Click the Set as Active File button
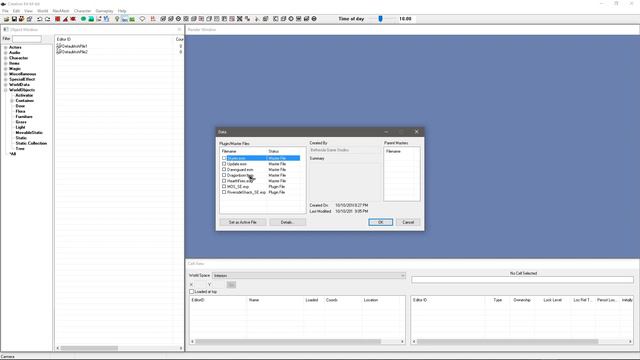This screenshot has height=360, width=640. tap(243, 222)
